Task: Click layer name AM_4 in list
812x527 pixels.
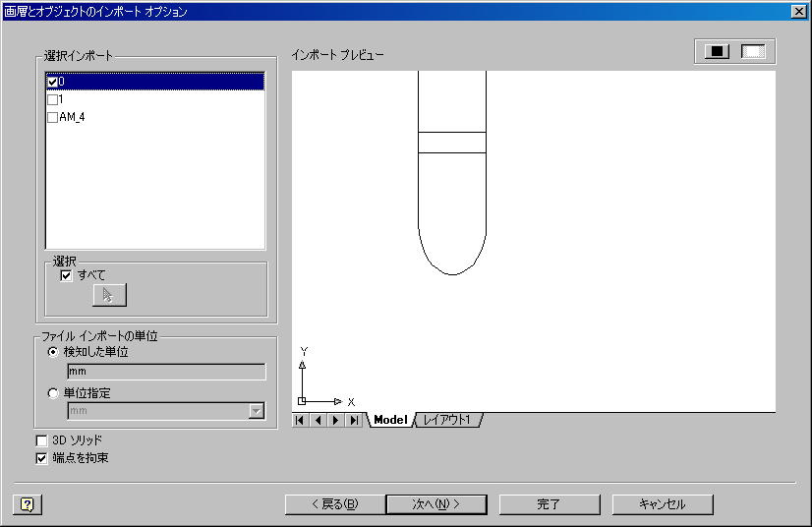Action: [72, 117]
